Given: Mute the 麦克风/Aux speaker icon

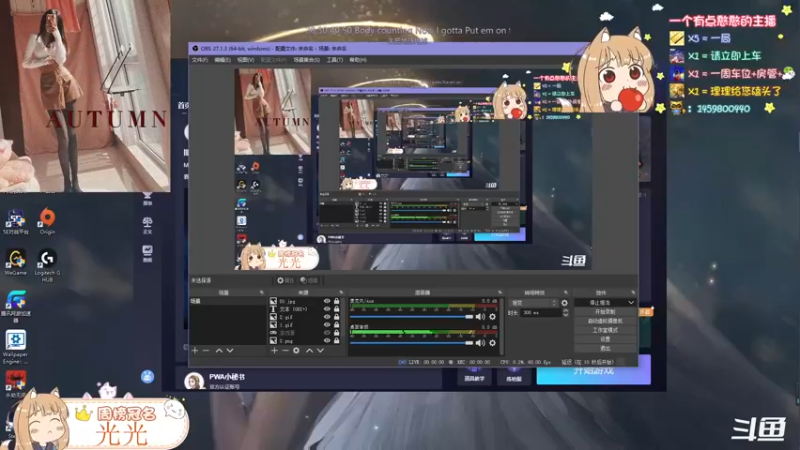Looking at the screenshot, I should [x=480, y=317].
